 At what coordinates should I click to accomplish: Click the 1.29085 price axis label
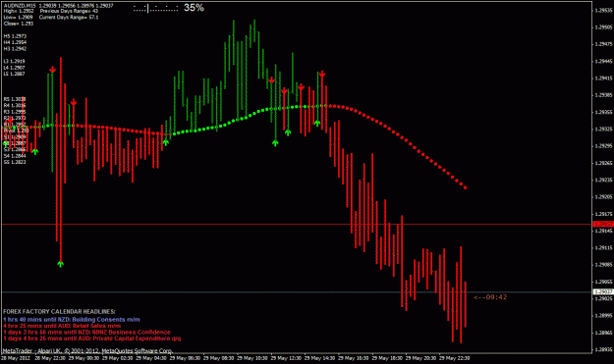tap(603, 265)
